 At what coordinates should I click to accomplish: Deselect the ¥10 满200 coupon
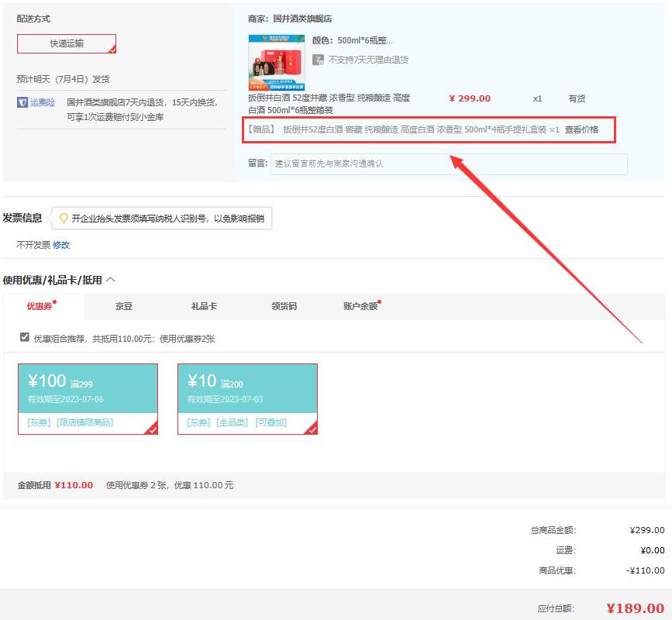click(248, 399)
